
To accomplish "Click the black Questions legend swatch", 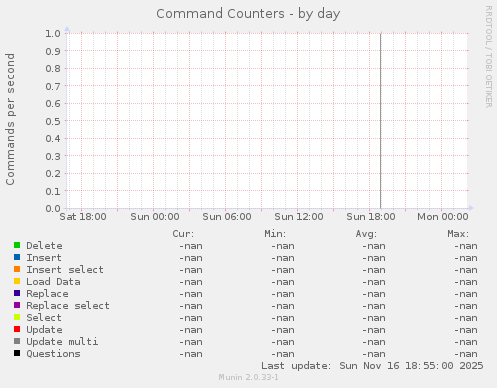I will [17, 353].
